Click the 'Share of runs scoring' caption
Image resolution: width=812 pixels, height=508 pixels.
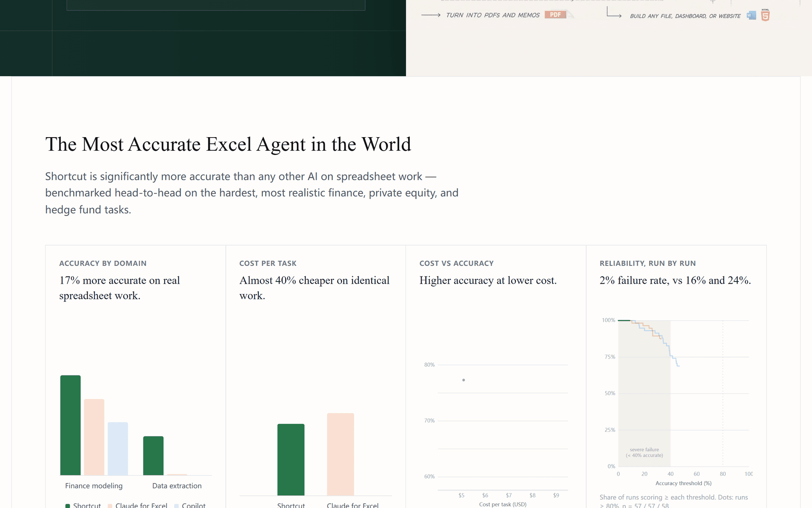674,501
